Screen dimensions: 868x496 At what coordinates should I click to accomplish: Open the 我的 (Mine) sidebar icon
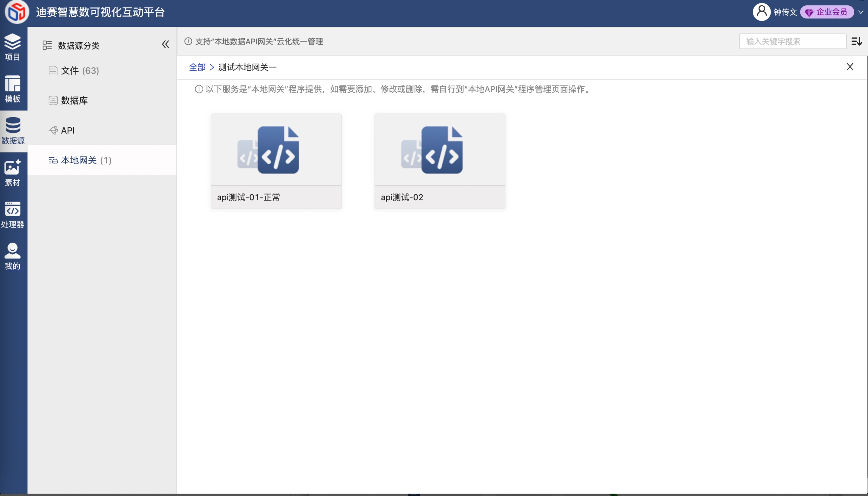point(13,257)
